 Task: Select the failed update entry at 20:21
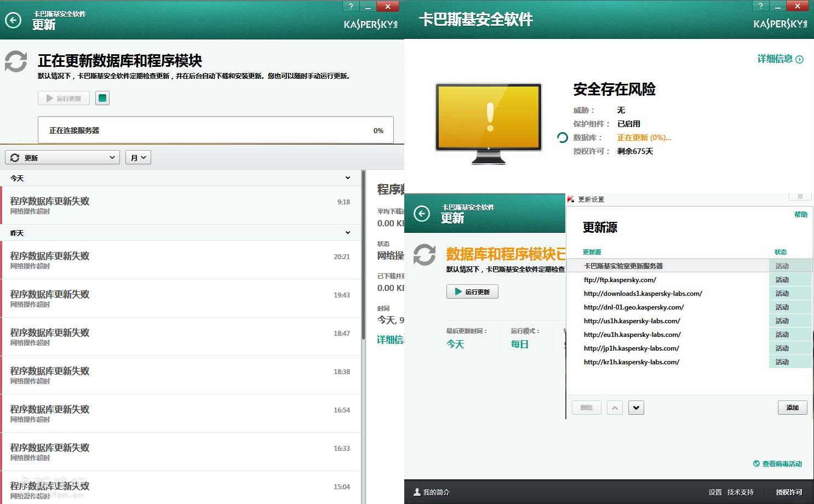(181, 260)
